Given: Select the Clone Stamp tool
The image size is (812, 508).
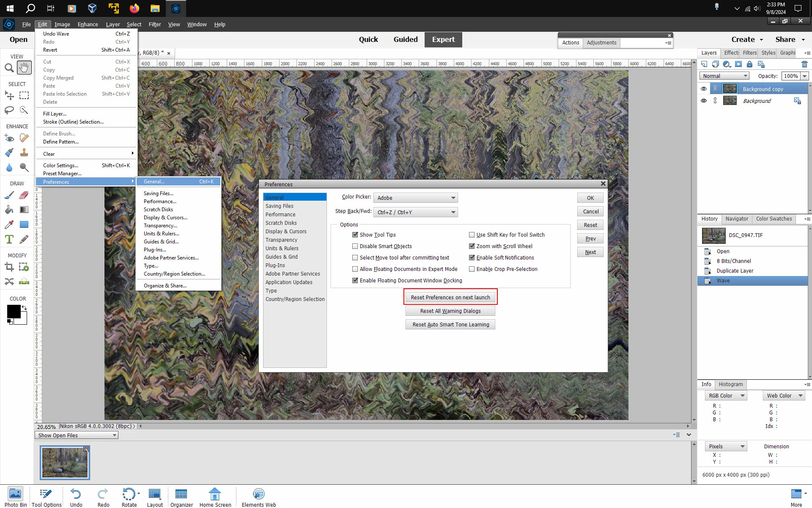Looking at the screenshot, I should coord(24,152).
